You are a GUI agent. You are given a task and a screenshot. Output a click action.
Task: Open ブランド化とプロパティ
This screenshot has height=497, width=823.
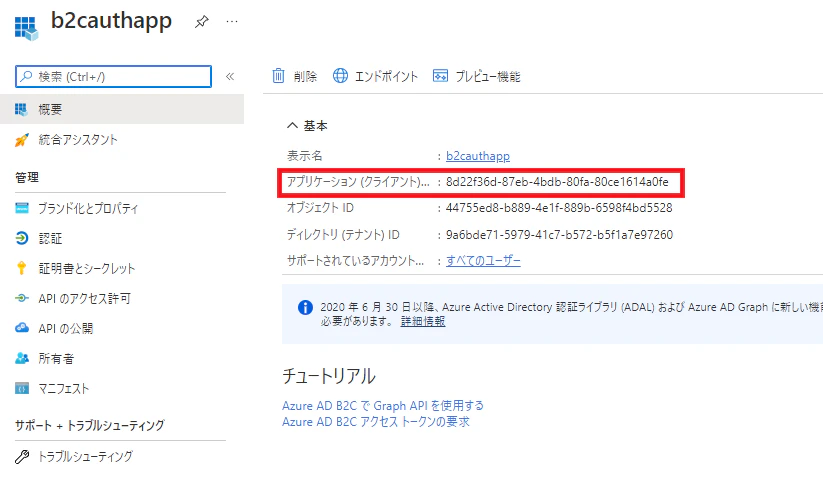coord(88,208)
